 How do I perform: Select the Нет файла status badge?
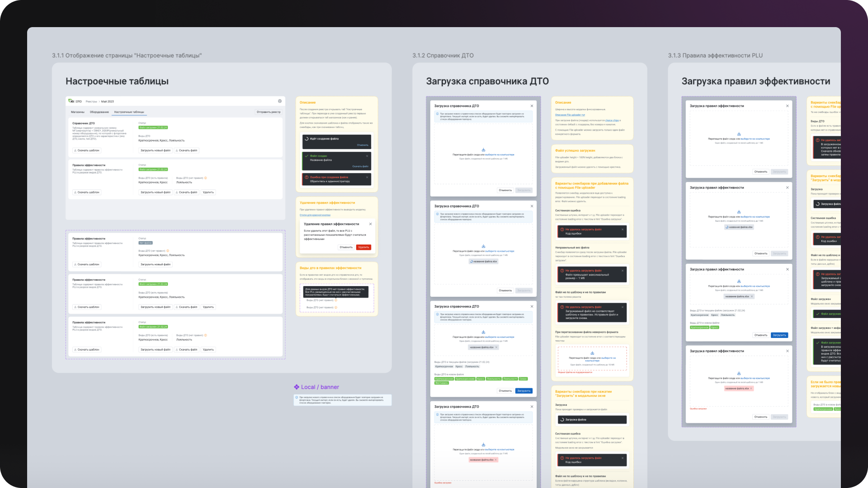pos(146,243)
